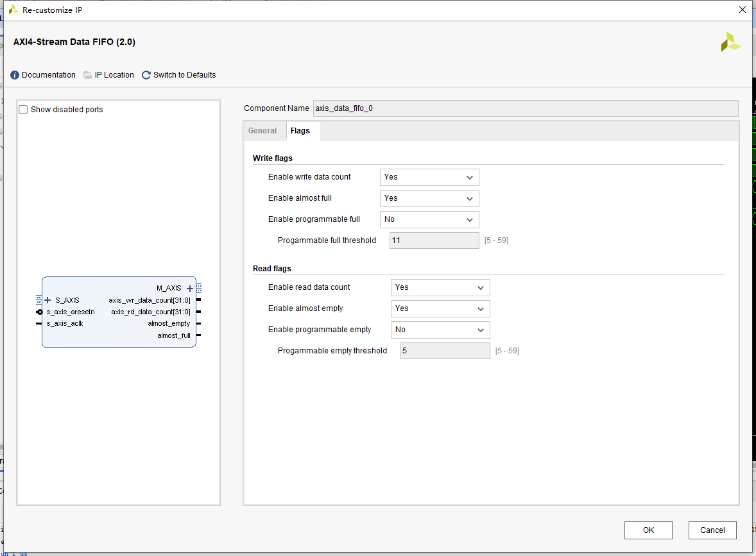Open Enable read data count dropdown

(440, 288)
